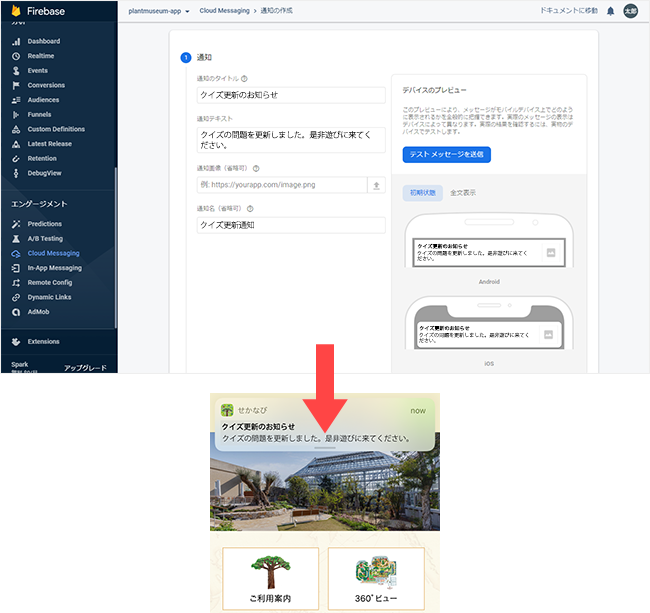Click the エンゲージメント section heading

tap(39, 204)
